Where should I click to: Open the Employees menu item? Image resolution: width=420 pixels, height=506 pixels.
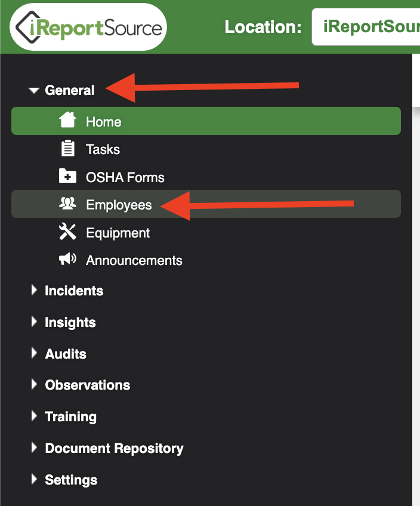pos(206,203)
